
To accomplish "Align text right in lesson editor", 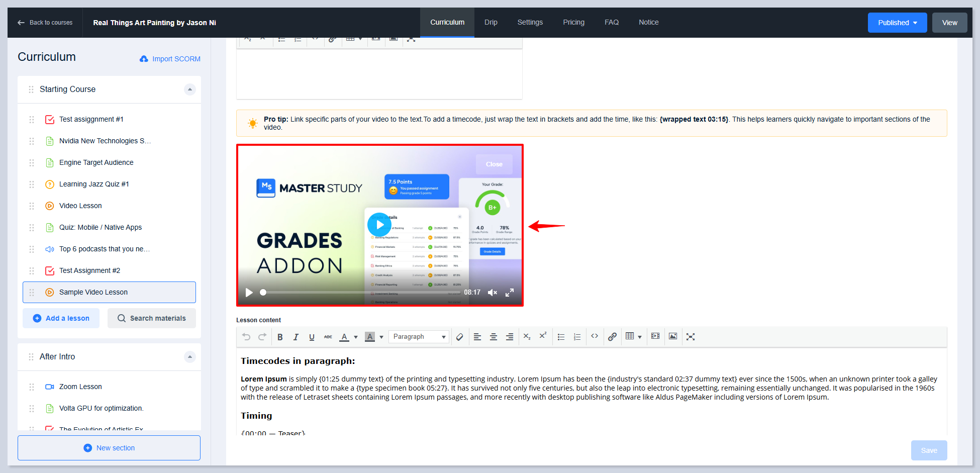I will [510, 337].
